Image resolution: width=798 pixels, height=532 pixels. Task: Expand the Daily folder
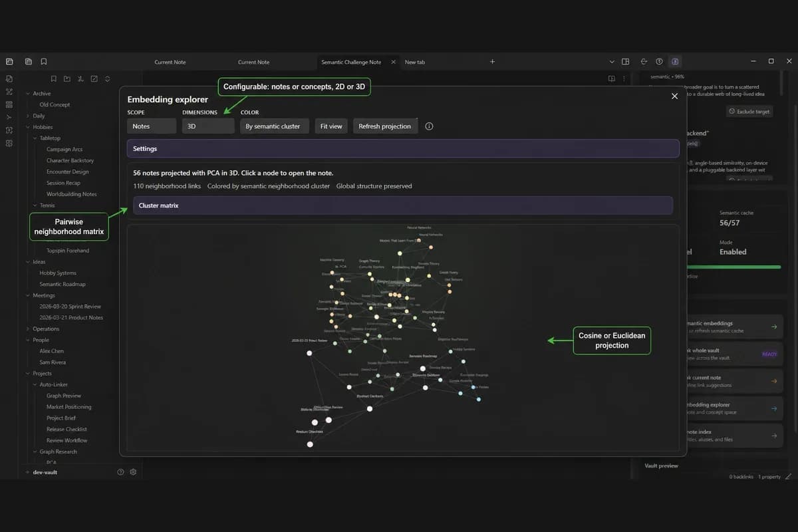click(28, 116)
